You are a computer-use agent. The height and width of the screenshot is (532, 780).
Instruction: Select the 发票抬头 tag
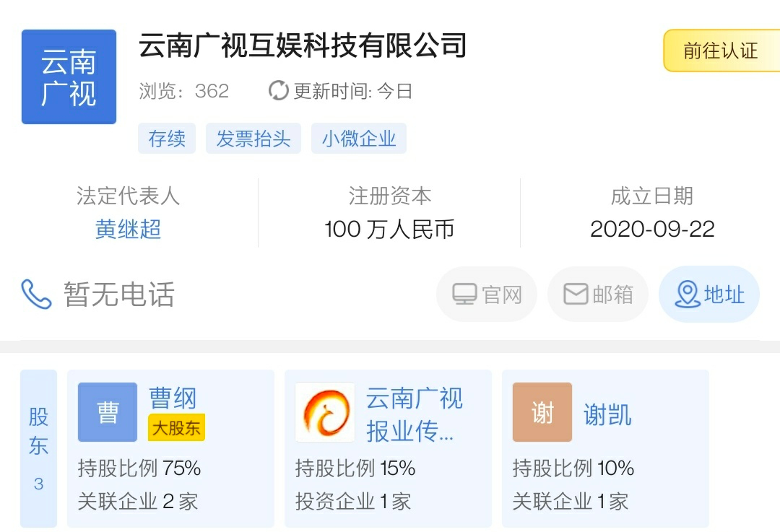click(253, 138)
